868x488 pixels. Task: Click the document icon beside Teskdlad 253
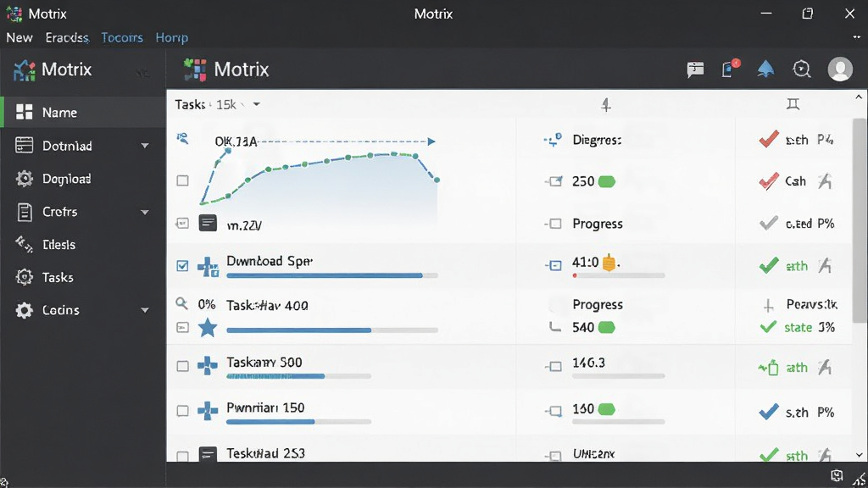[208, 455]
